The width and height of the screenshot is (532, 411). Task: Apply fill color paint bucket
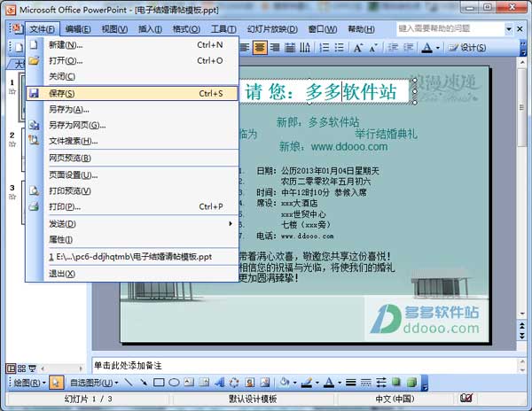click(285, 383)
